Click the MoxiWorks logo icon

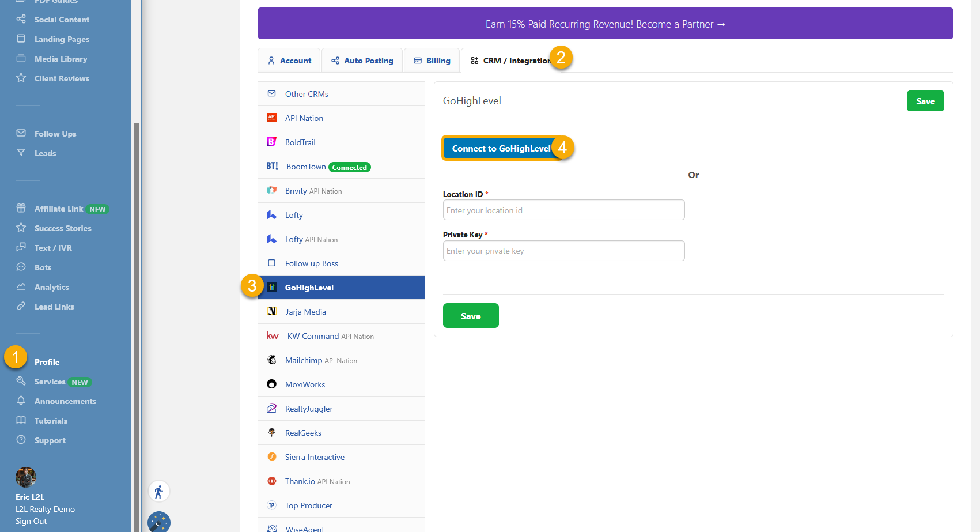click(x=272, y=384)
